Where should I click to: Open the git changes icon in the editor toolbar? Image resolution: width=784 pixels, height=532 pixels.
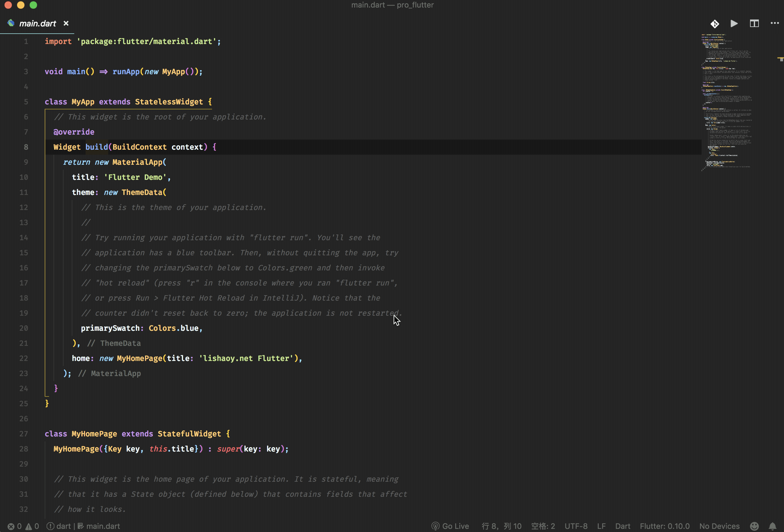coord(714,24)
